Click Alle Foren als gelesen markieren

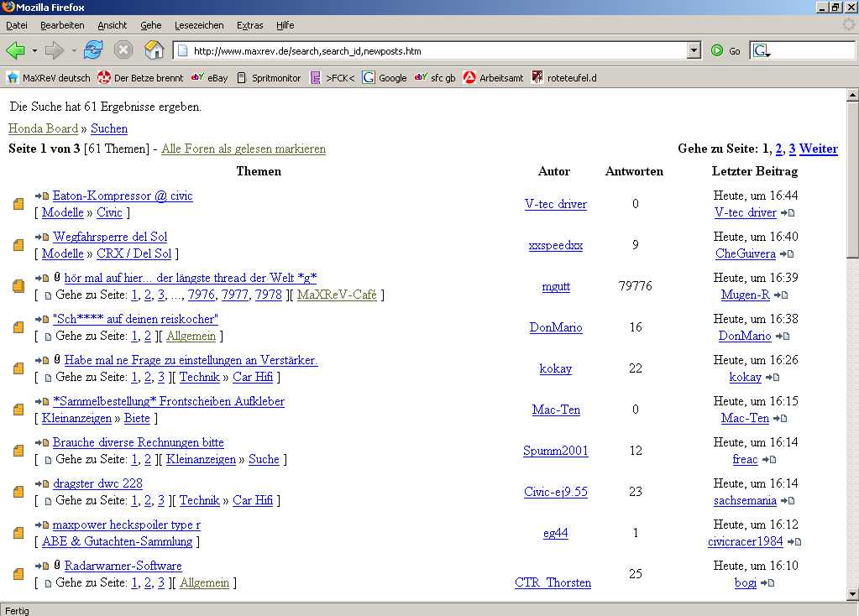244,149
